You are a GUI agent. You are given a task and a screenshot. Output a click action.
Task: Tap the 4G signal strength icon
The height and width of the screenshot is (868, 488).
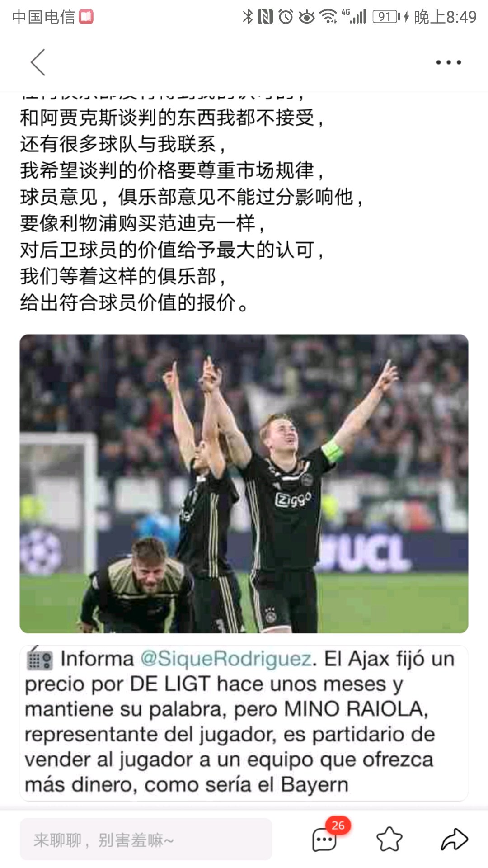pyautogui.click(x=354, y=16)
